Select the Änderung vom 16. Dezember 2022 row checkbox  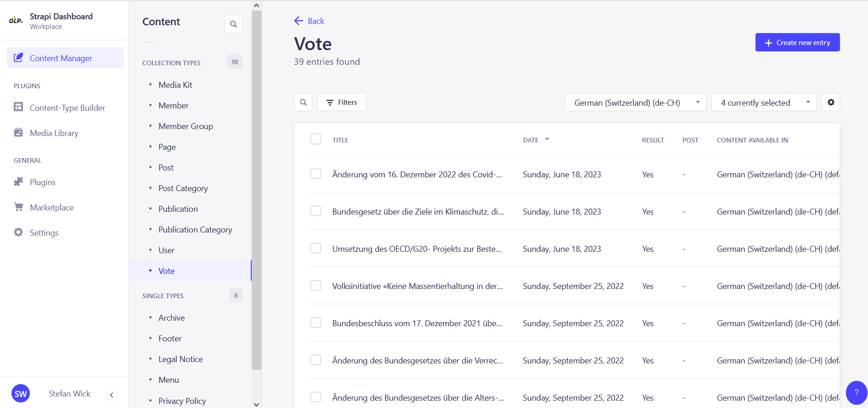316,174
